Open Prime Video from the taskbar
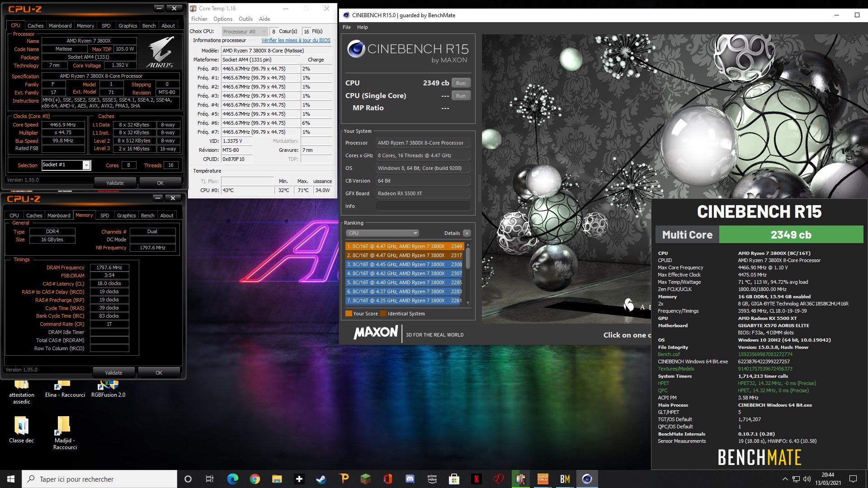This screenshot has height=488, width=868. point(432,479)
